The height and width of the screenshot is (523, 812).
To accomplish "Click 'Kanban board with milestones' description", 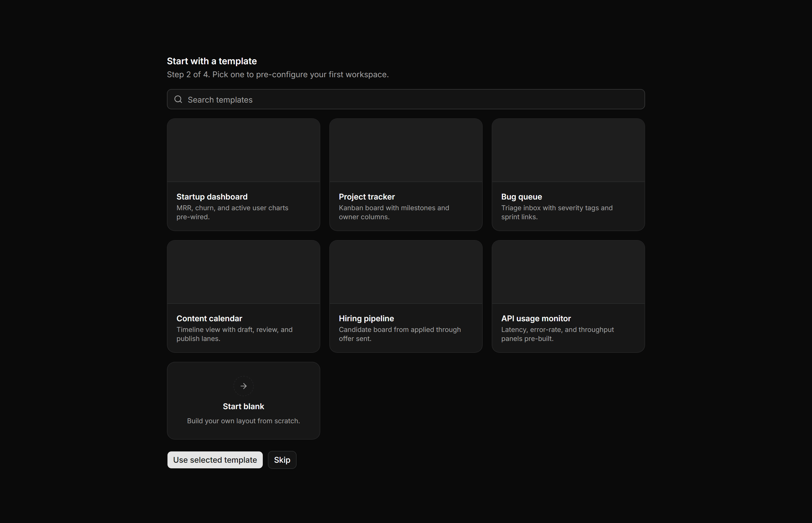I will pos(394,212).
